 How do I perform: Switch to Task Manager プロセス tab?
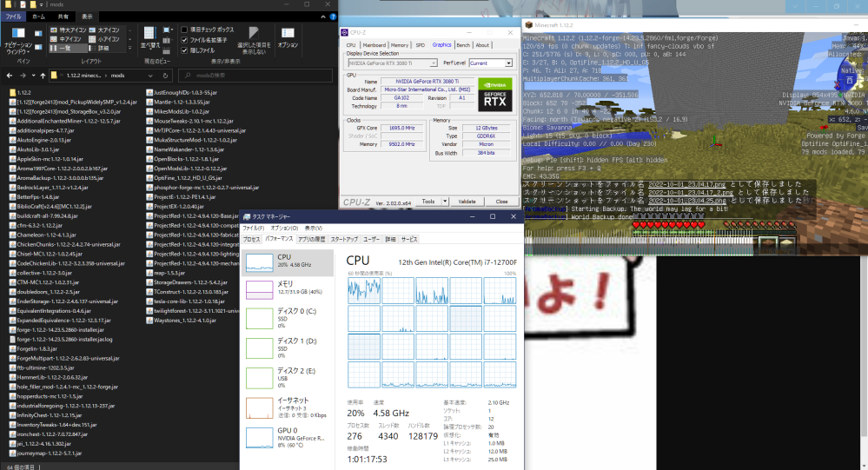tap(251, 239)
